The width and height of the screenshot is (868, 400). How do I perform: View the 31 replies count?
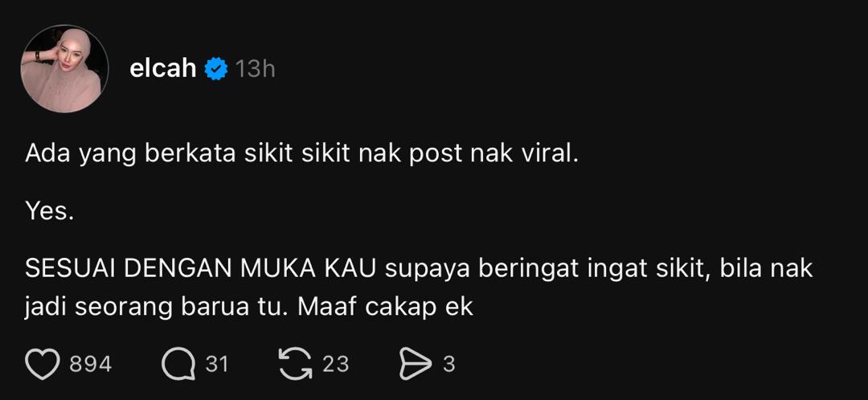click(x=217, y=365)
